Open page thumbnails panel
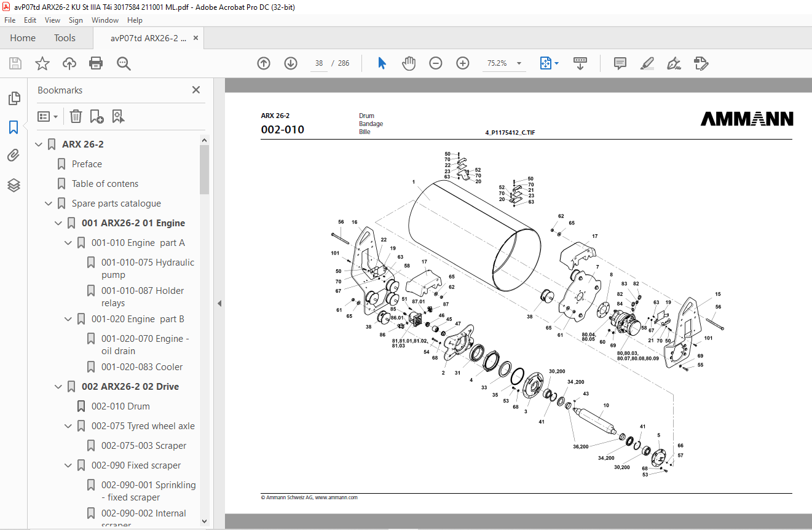 (14, 98)
